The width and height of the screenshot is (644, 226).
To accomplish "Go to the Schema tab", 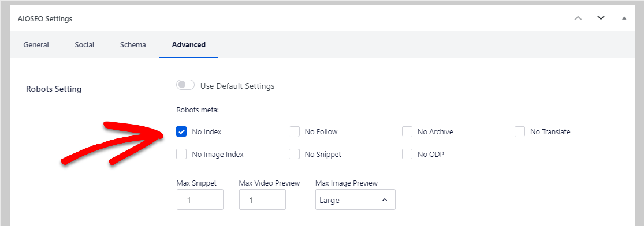I will pos(133,45).
